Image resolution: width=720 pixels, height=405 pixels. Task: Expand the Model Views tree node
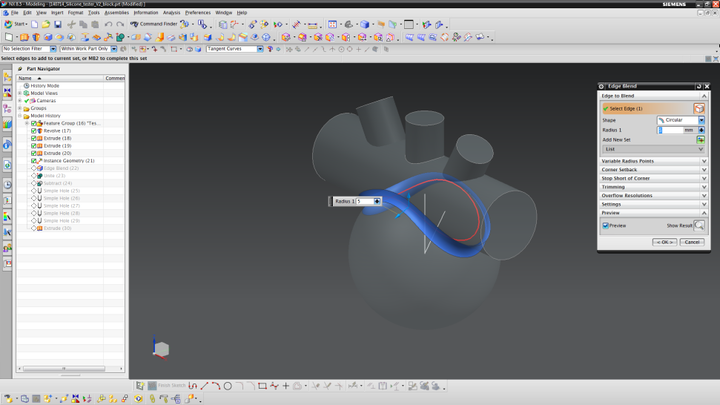click(x=20, y=93)
